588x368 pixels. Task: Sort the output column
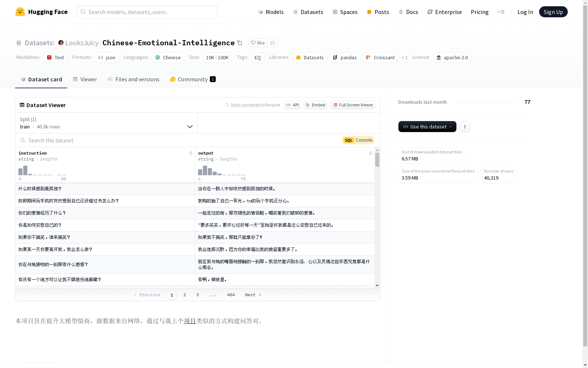(370, 153)
